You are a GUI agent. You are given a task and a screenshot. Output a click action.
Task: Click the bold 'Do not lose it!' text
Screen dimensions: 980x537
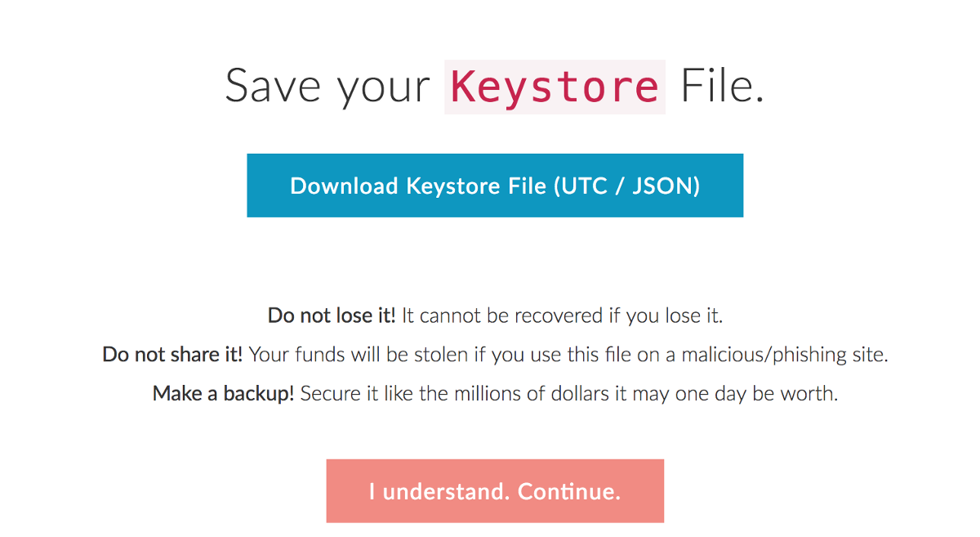(x=332, y=315)
